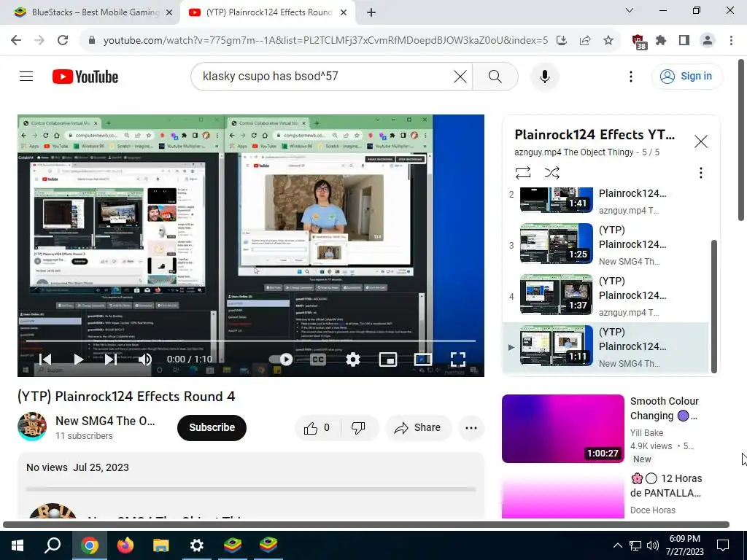Bookmark this page with the star
The width and height of the screenshot is (747, 560).
(x=608, y=41)
